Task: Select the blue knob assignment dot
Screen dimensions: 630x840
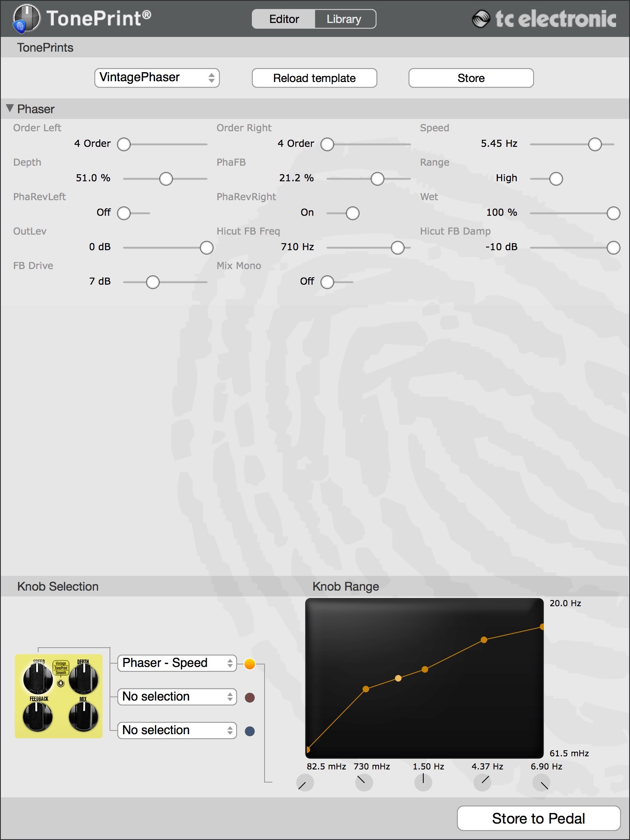Action: click(x=250, y=731)
